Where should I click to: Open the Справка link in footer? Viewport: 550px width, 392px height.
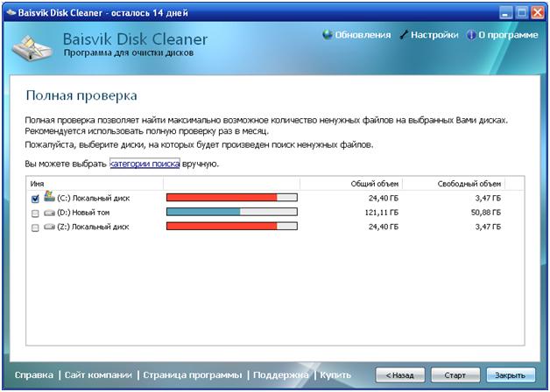[34, 374]
